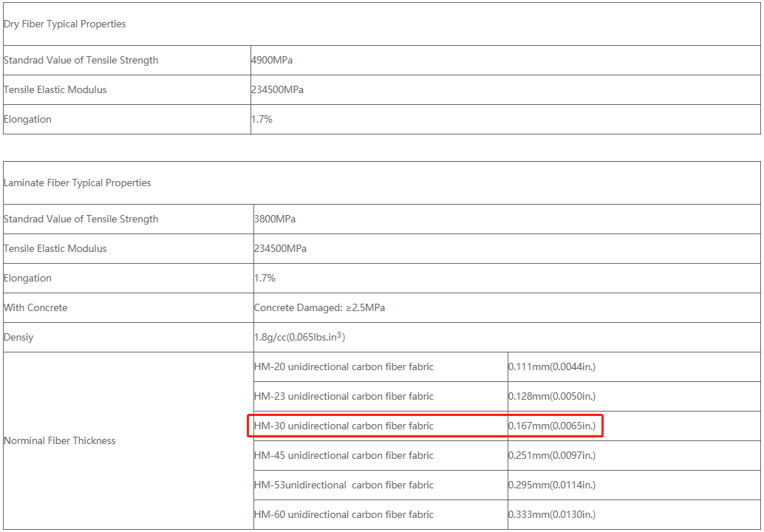Click HM-23 unidirectional carbon fiber fabric
Viewport: 764px width, 532px height.
(x=344, y=397)
